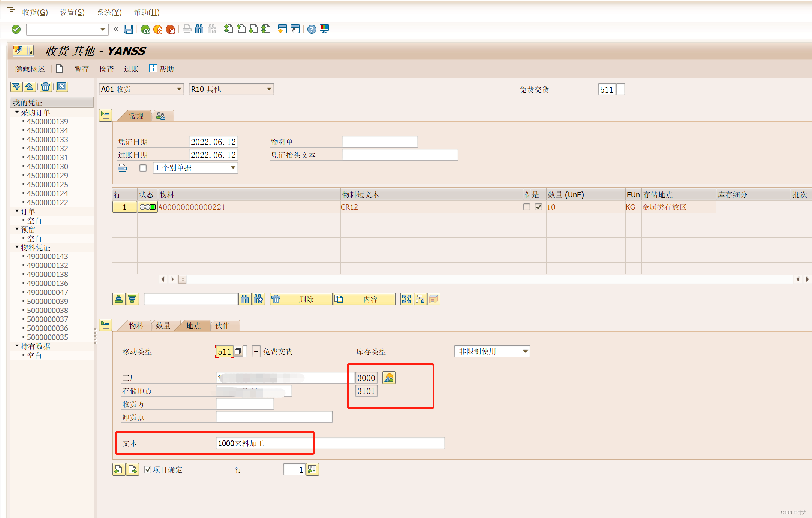Click the 删除 delete button
The image size is (812, 518).
301,299
